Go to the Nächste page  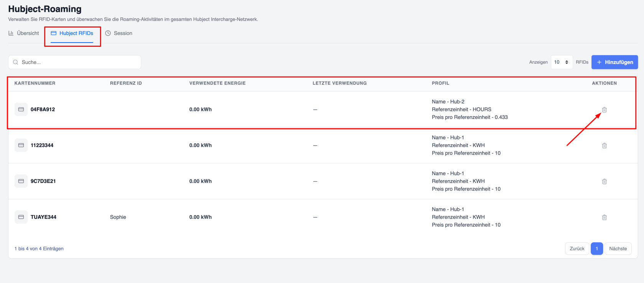click(618, 248)
